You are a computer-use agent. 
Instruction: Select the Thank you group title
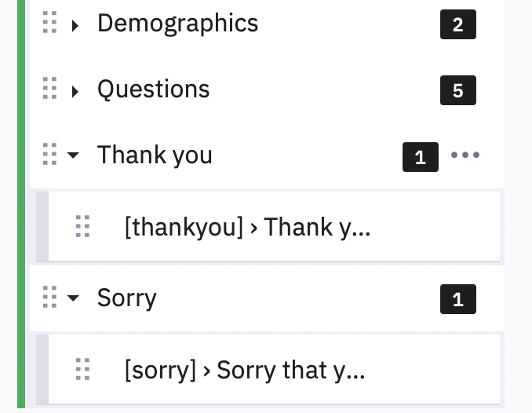tap(155, 155)
